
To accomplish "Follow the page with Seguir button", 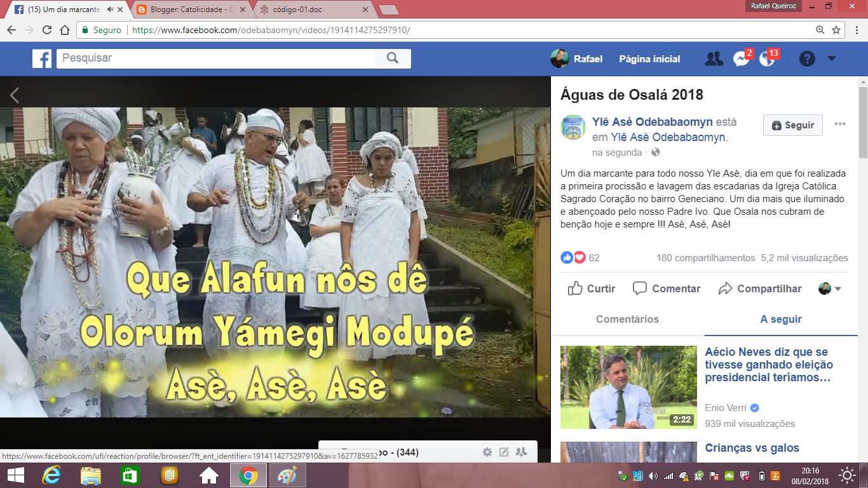I will coord(793,125).
